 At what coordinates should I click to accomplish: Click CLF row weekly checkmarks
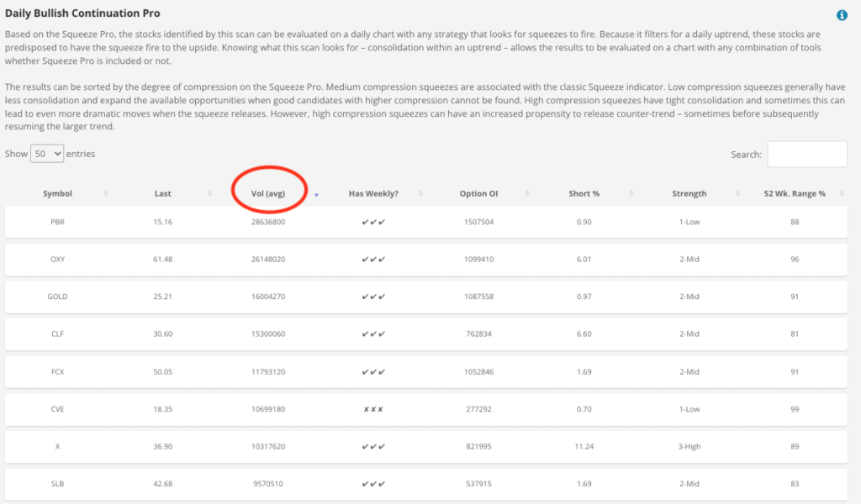(x=373, y=334)
